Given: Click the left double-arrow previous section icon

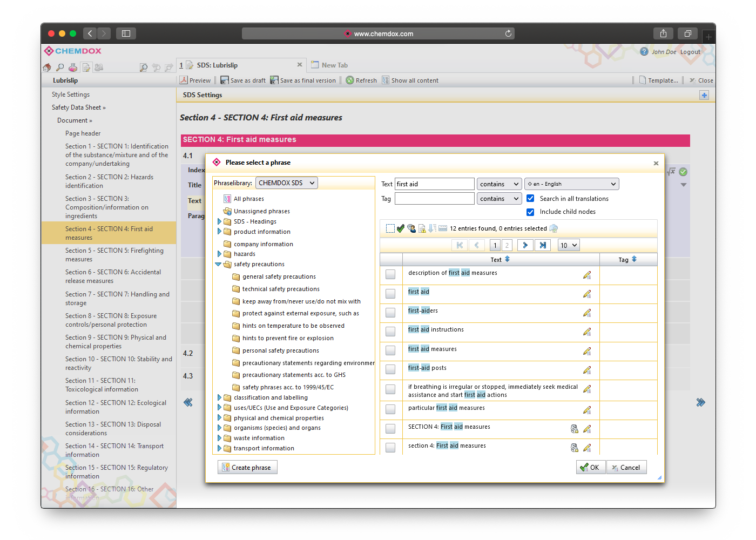Looking at the screenshot, I should click(188, 402).
